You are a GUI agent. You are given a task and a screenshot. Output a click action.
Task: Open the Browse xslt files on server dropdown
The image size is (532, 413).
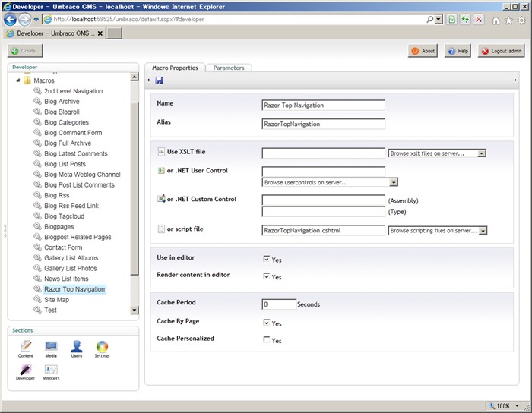coord(437,153)
